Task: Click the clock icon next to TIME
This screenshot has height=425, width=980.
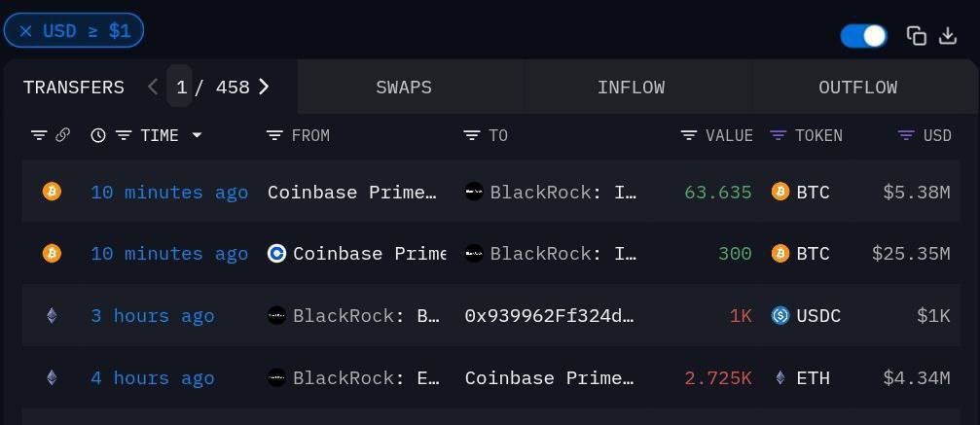Action: click(98, 135)
